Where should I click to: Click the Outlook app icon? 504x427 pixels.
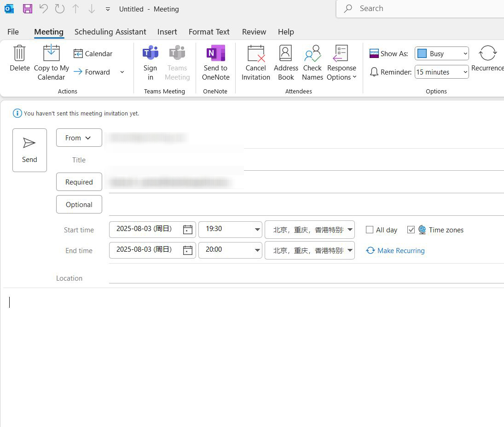9,9
